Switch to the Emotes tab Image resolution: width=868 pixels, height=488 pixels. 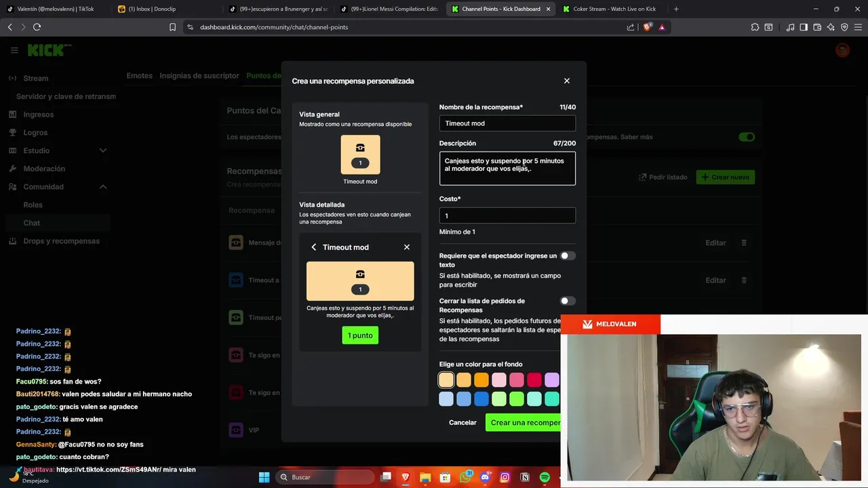click(139, 76)
